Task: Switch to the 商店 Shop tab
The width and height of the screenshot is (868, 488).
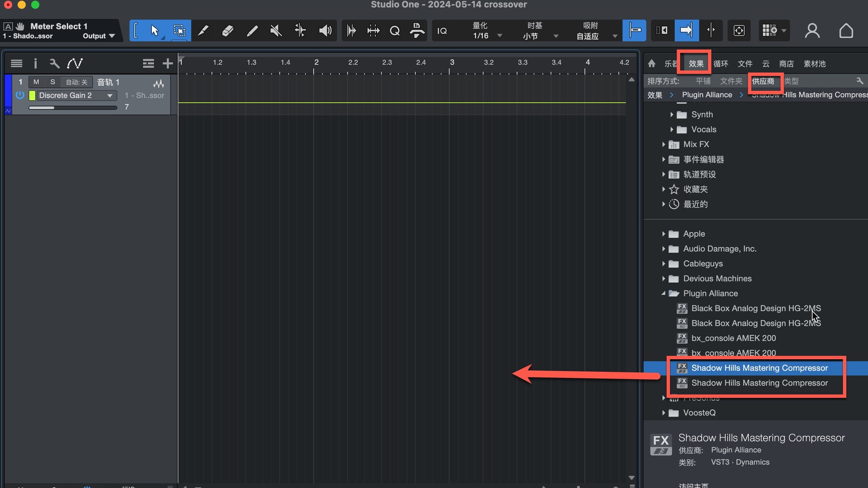Action: pyautogui.click(x=786, y=64)
